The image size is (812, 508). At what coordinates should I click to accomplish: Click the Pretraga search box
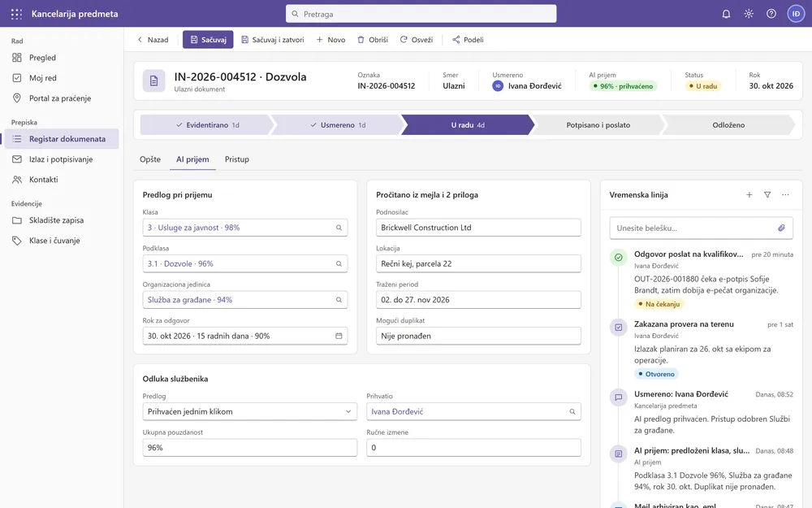[x=421, y=14]
